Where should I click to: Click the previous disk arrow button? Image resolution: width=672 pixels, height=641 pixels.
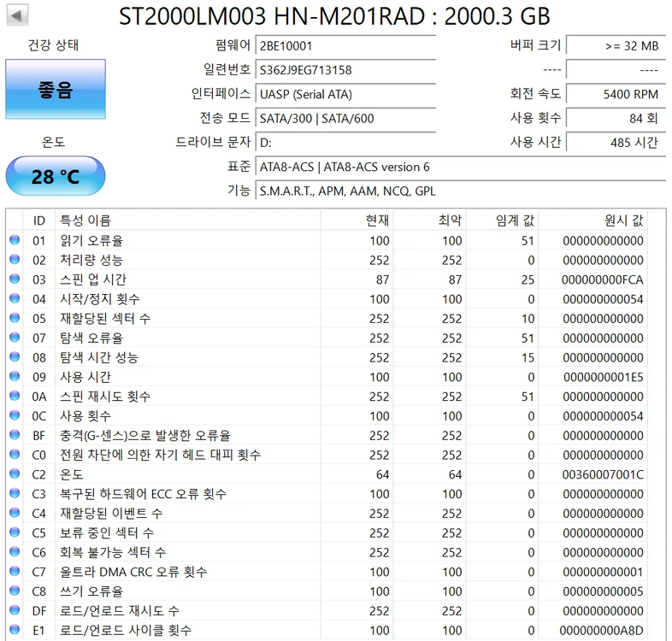click(17, 15)
